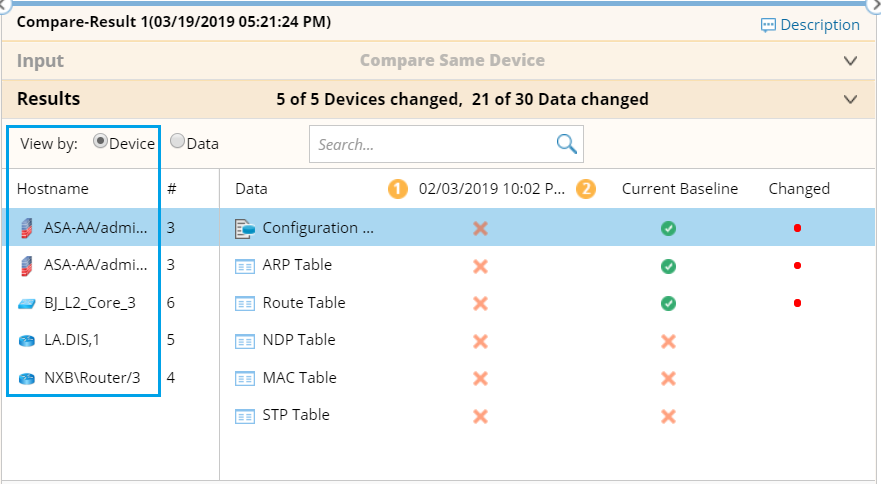Open the Description link

[820, 25]
